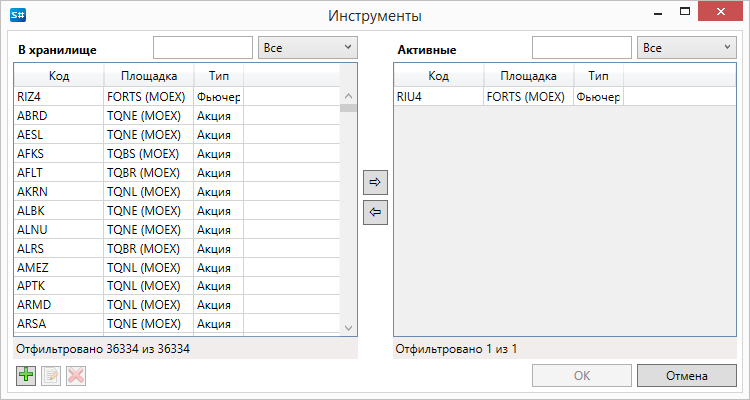Type in the storage search field
Viewport: 750px width, 400px height.
pos(203,47)
